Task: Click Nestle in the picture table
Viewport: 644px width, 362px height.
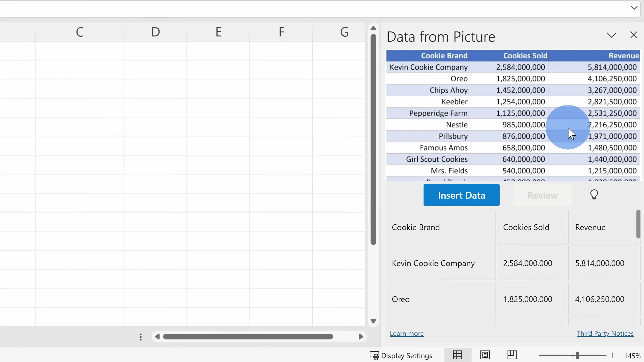Action: coord(457,124)
